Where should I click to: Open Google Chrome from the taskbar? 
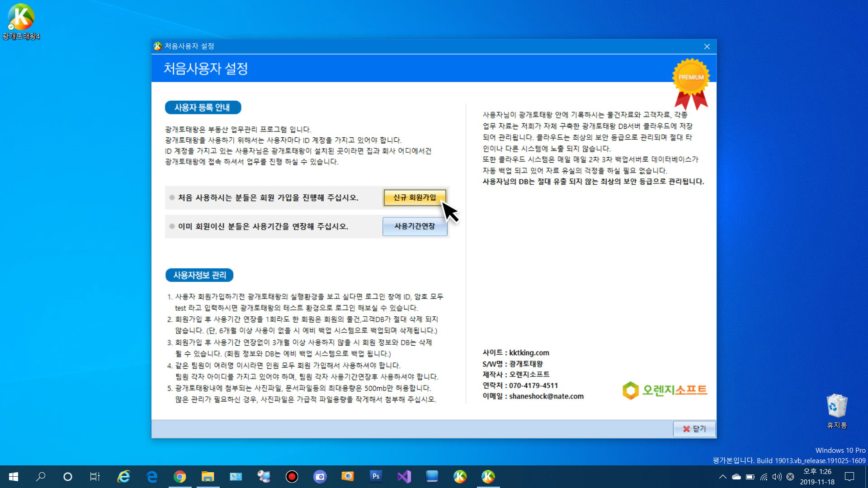point(179,476)
